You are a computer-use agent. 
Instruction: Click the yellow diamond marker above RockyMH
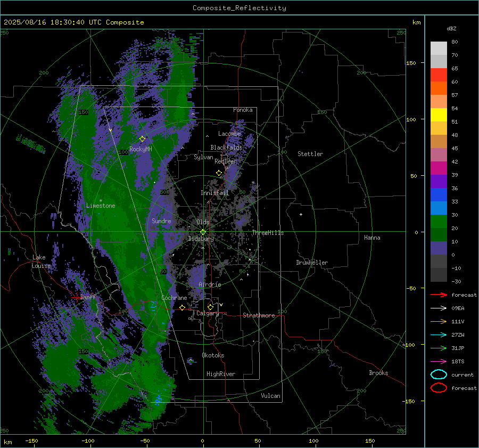[x=142, y=139]
